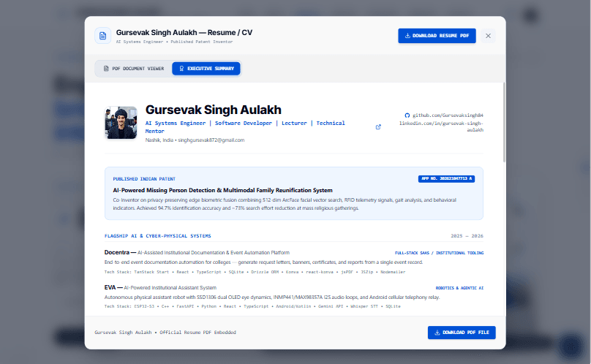Click the 2025 — 2026 date range
This screenshot has height=364, width=591.
pos(467,236)
